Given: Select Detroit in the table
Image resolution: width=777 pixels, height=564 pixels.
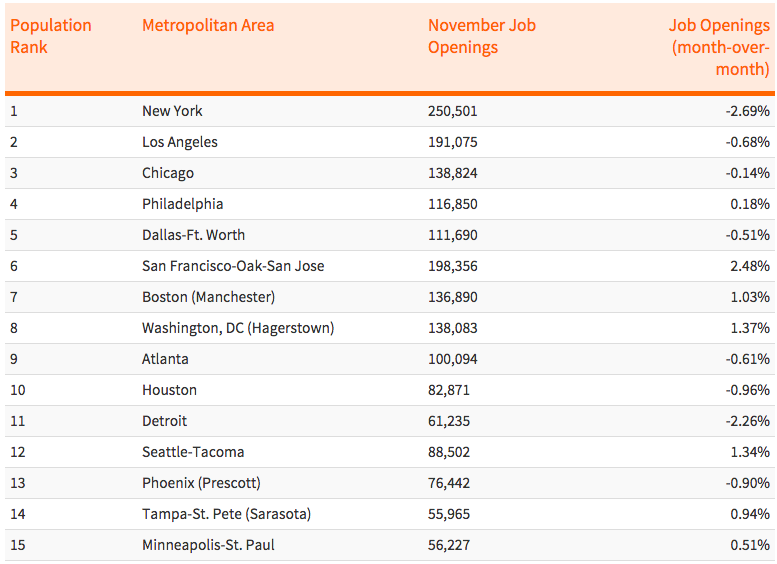Looking at the screenshot, I should click(164, 421).
